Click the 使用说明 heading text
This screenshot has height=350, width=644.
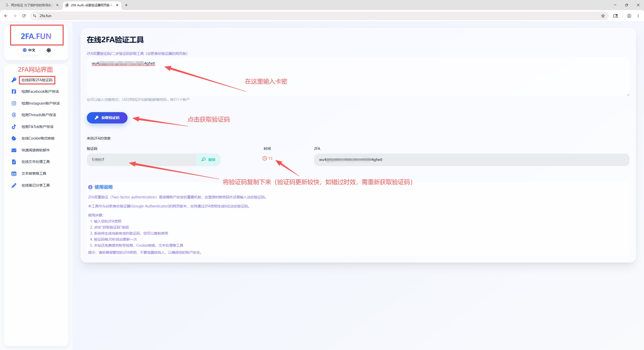pyautogui.click(x=103, y=187)
